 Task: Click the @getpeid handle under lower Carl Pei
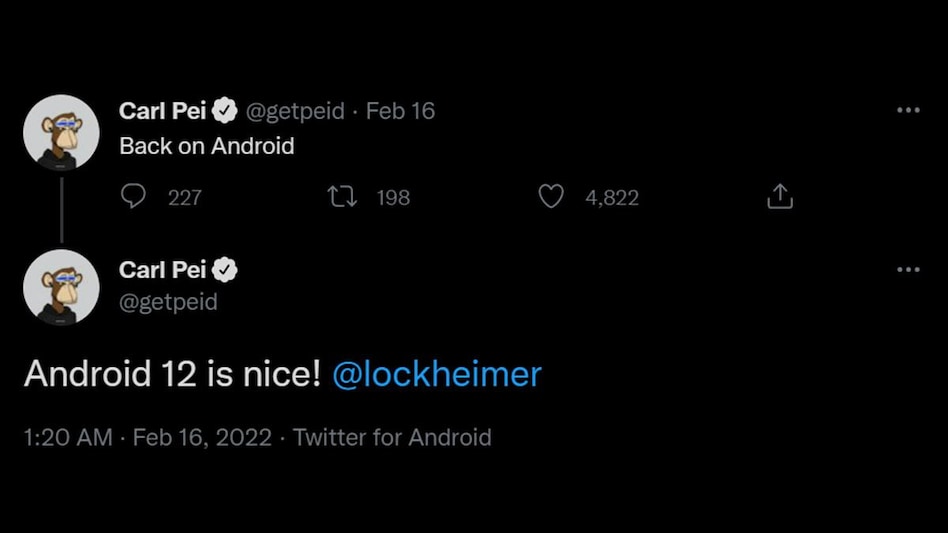168,301
